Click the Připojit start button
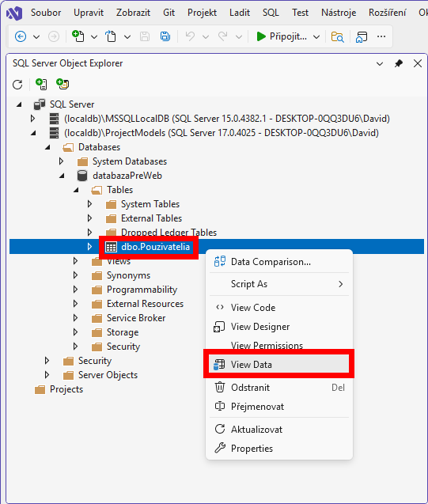Image resolution: width=428 pixels, height=504 pixels. coord(282,36)
